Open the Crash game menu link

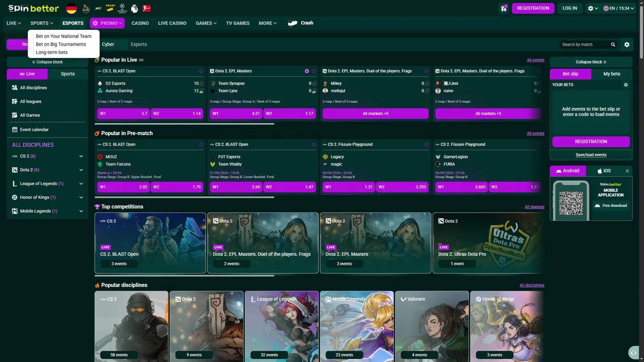[301, 23]
